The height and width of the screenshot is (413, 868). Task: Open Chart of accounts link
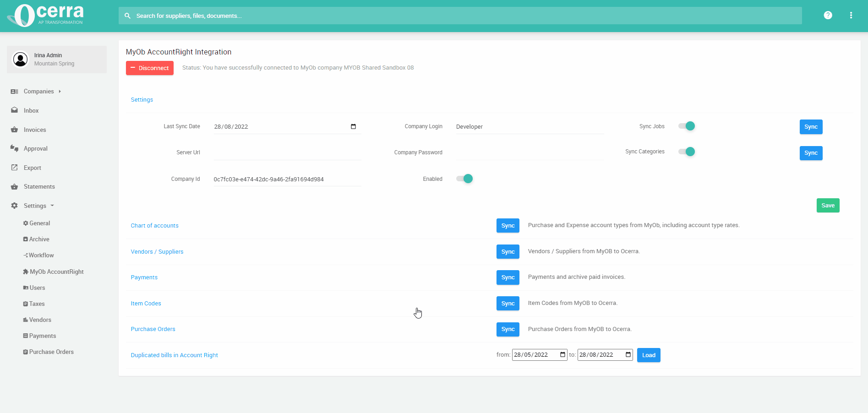[x=154, y=225]
